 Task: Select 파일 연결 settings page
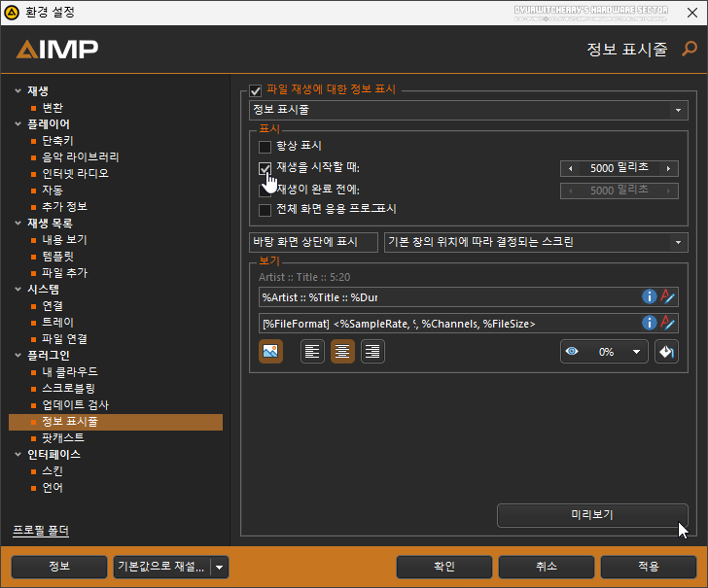[64, 338]
